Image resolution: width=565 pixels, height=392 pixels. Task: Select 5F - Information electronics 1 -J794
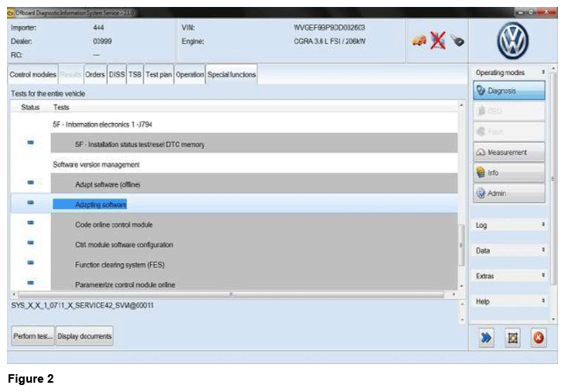[102, 124]
